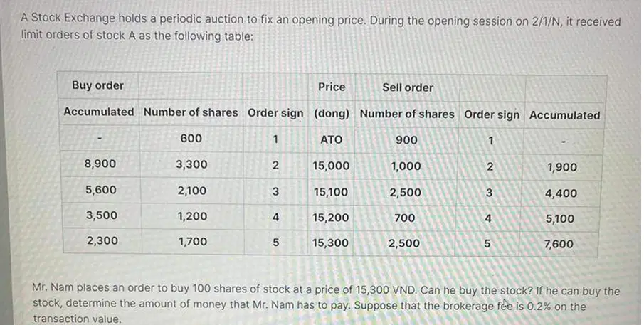Click buy number of shares 3,300

192,164
